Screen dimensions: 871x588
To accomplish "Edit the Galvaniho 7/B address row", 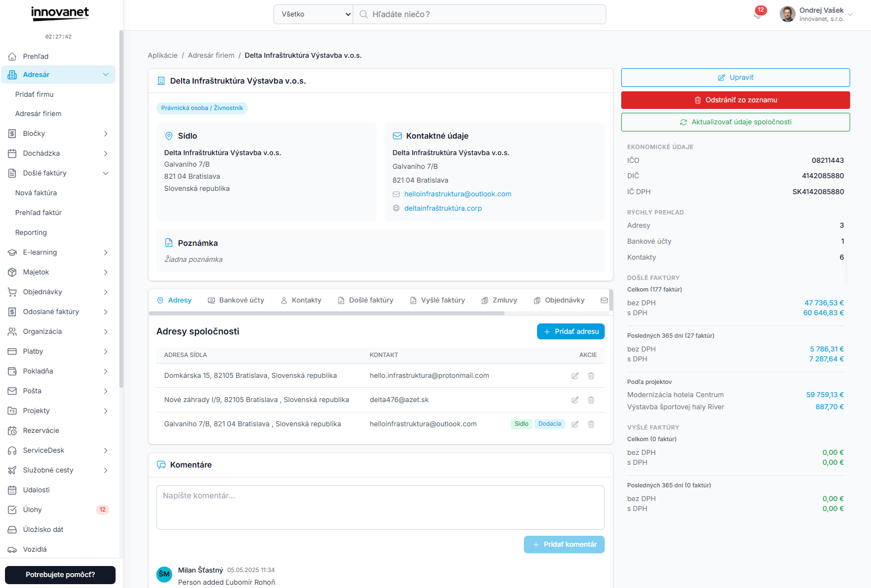I will pos(575,424).
